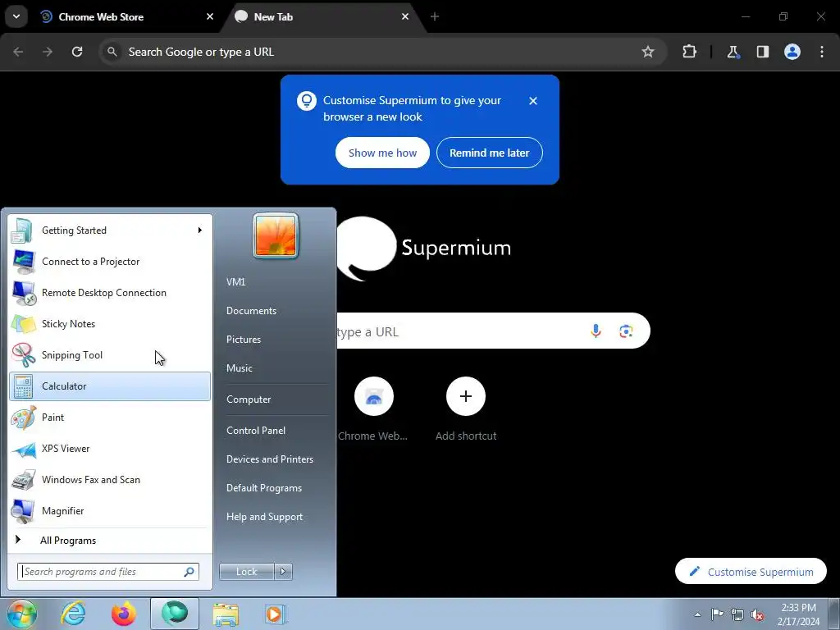This screenshot has height=630, width=840.
Task: Show hidden tray icons arrow
Action: [x=697, y=614]
